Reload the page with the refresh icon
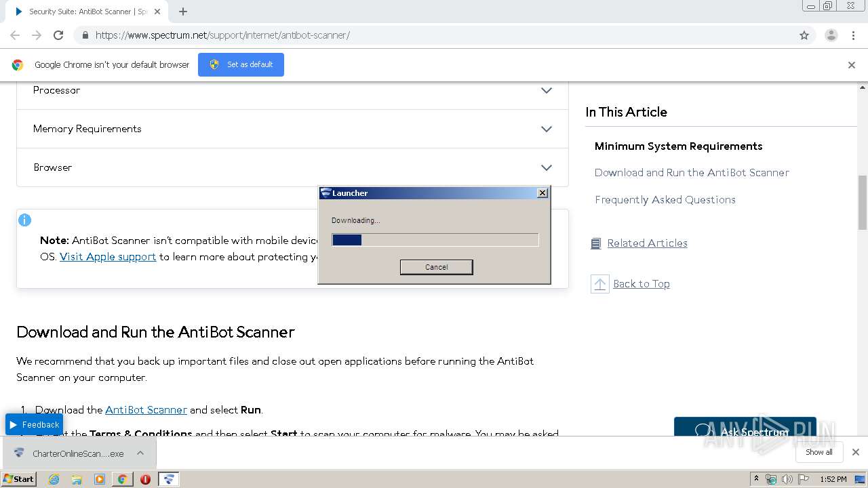 58,35
